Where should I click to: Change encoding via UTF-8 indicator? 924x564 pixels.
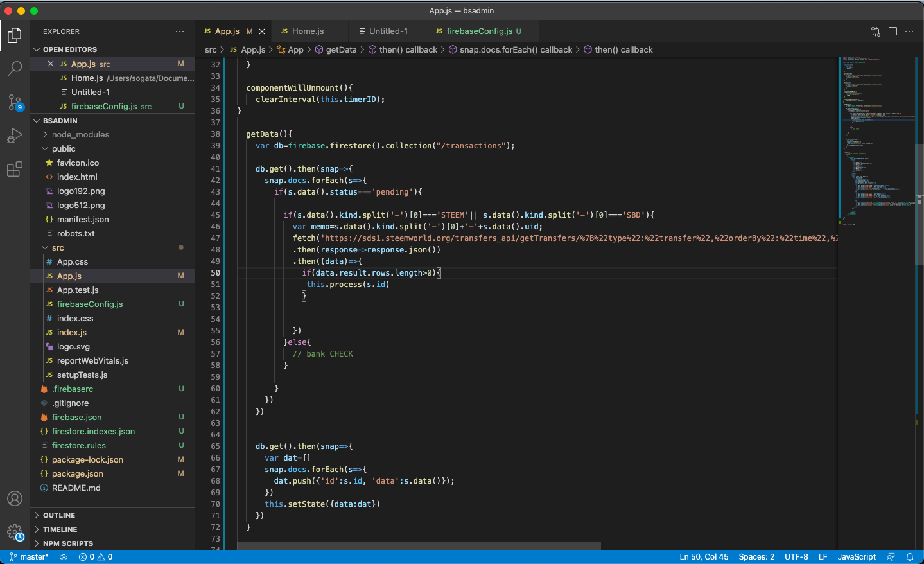pos(796,557)
